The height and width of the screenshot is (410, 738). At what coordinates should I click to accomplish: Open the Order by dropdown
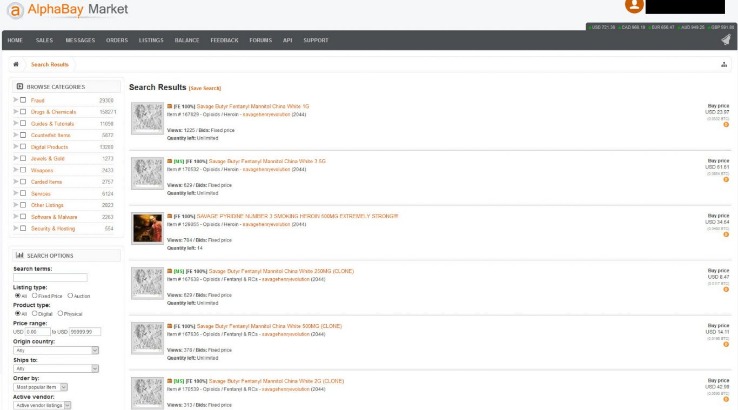40,387
